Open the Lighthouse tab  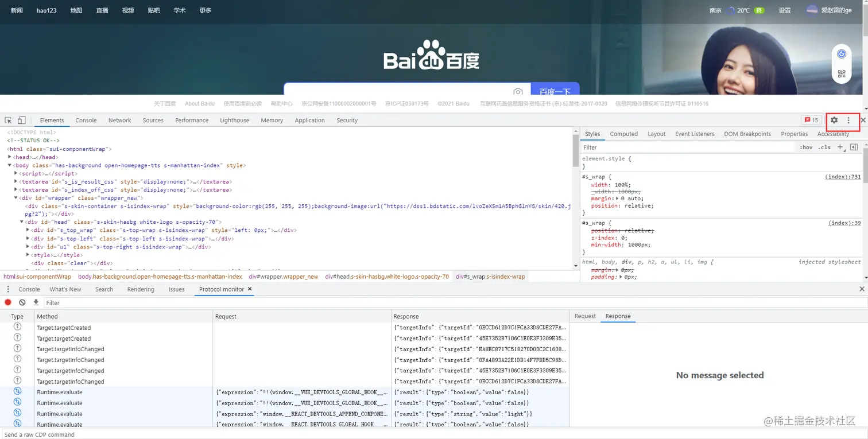234,121
